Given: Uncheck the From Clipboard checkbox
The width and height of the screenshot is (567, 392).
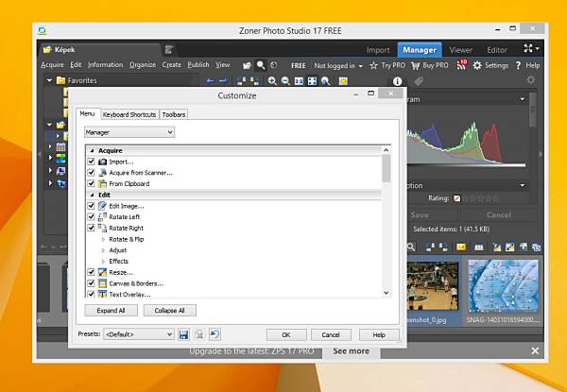Looking at the screenshot, I should coord(91,183).
